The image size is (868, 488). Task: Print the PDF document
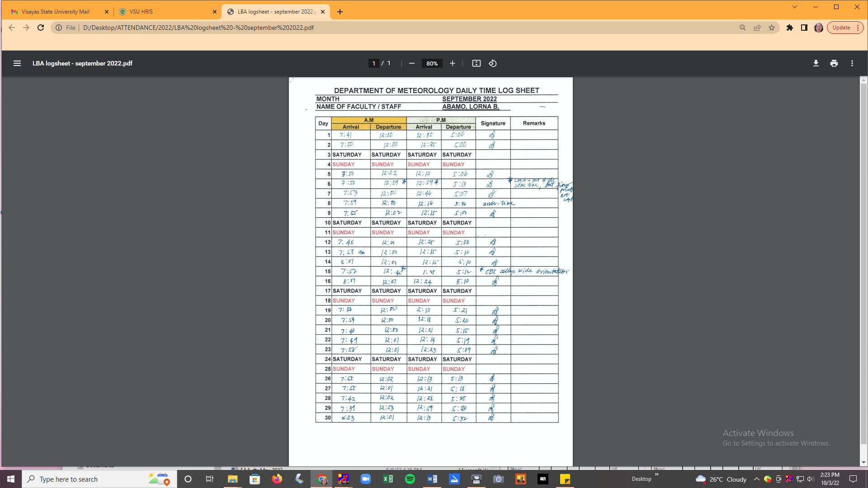pos(834,63)
